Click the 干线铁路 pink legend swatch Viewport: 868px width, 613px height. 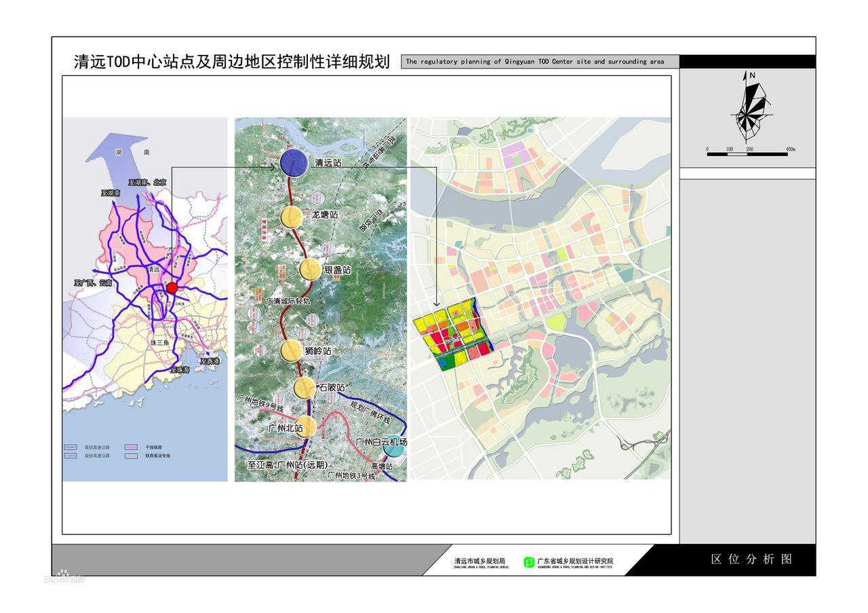[x=132, y=448]
